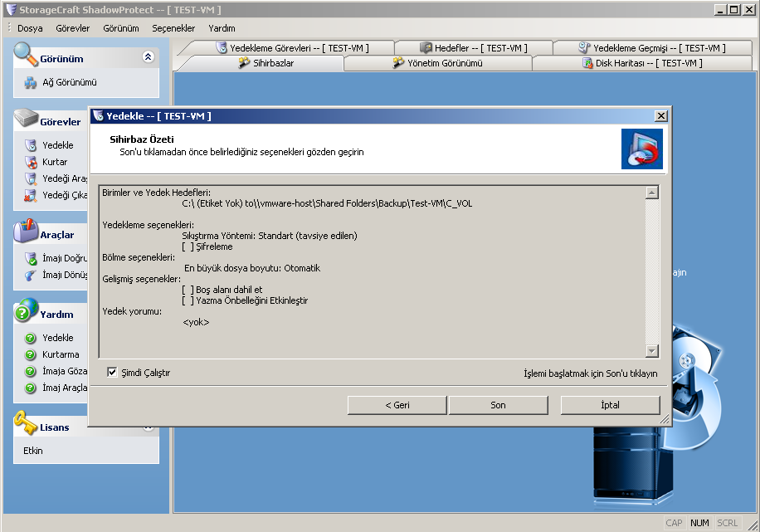760x532 pixels.
Task: Click the shield icon in Yedekle dialog title
Action: (x=99, y=115)
